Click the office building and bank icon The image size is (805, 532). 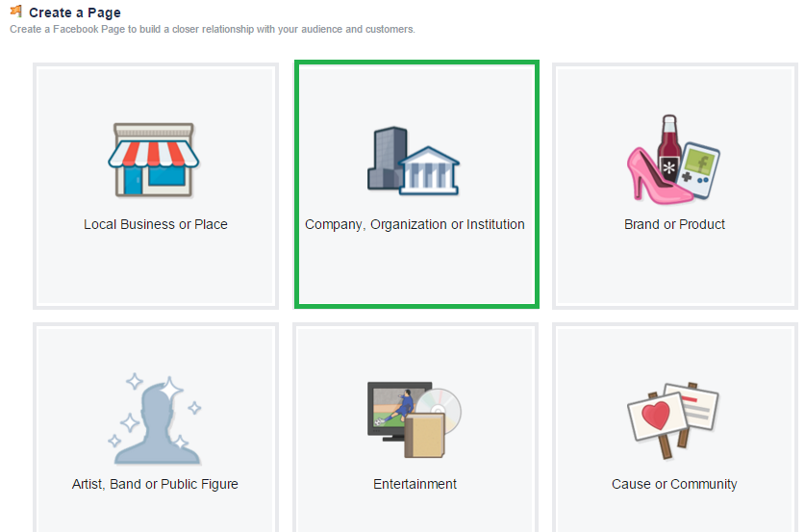point(414,161)
